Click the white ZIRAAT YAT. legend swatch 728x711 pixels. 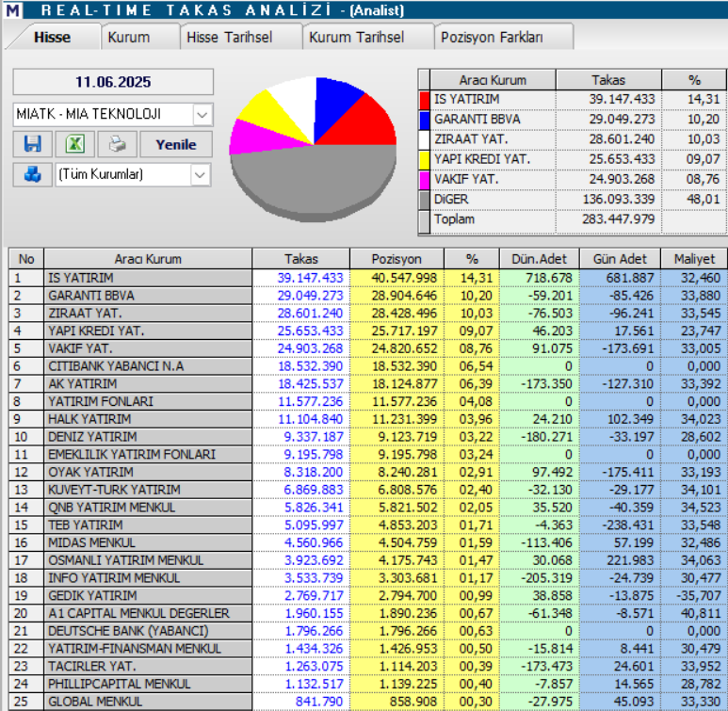(x=425, y=139)
